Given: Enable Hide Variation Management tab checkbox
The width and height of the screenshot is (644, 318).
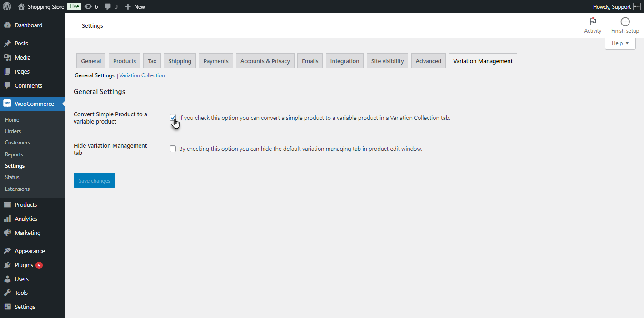Looking at the screenshot, I should pos(173,149).
